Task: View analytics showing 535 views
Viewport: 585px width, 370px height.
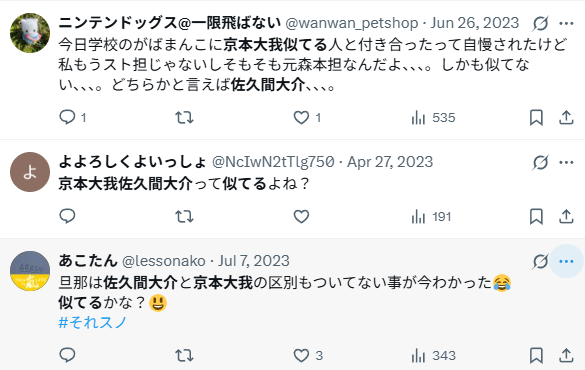Action: pos(433,117)
